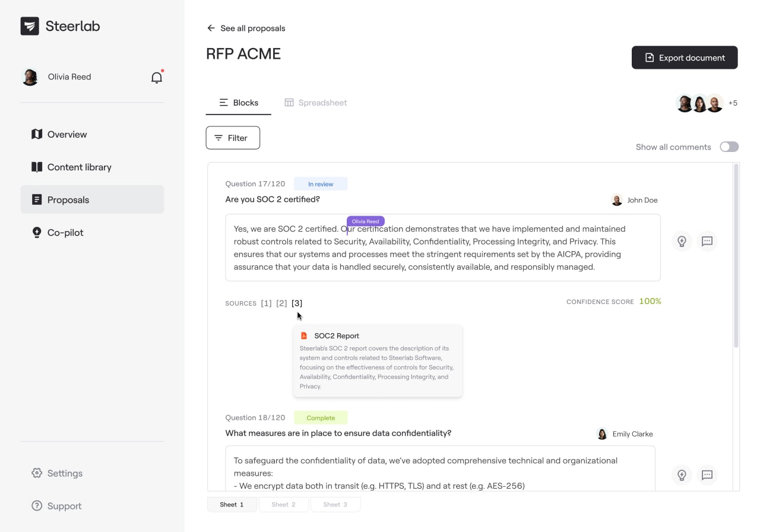Open Sheet 2 at the bottom
Viewport: 760px width, 532px height.
point(284,504)
